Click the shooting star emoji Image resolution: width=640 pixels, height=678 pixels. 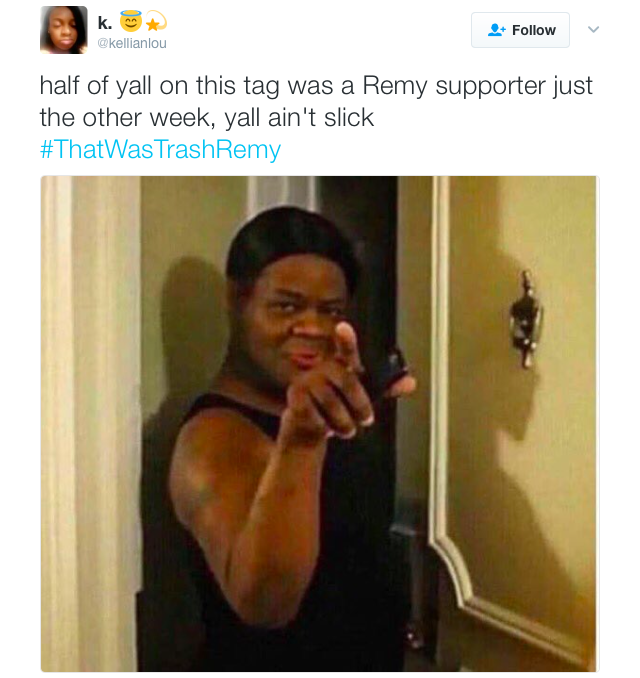[x=156, y=22]
